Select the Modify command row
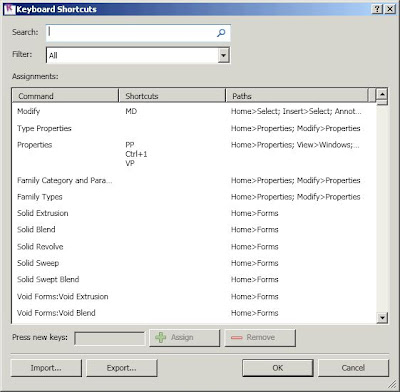 (194, 111)
